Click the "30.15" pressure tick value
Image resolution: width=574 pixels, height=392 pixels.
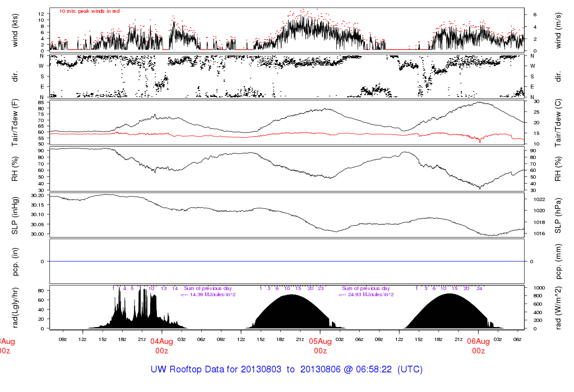pos(38,205)
